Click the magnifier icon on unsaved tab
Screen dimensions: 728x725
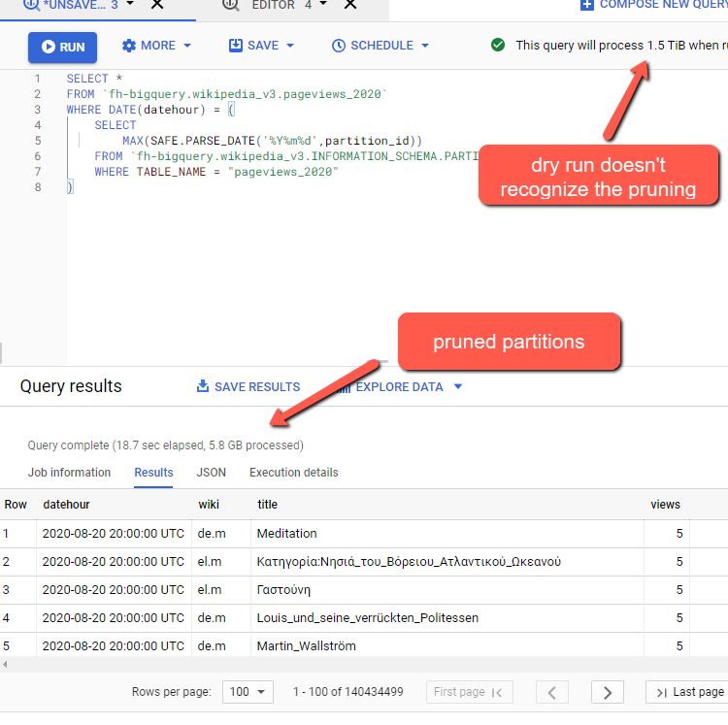pyautogui.click(x=31, y=5)
